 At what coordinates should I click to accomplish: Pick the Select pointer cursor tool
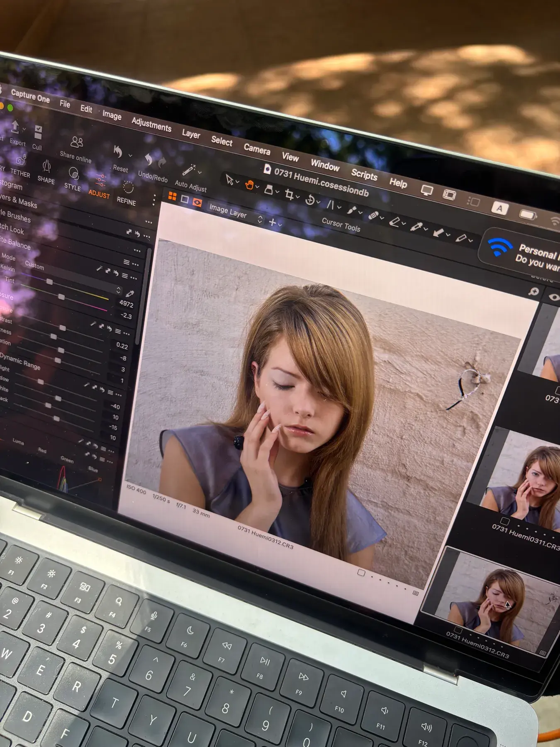coord(229,179)
